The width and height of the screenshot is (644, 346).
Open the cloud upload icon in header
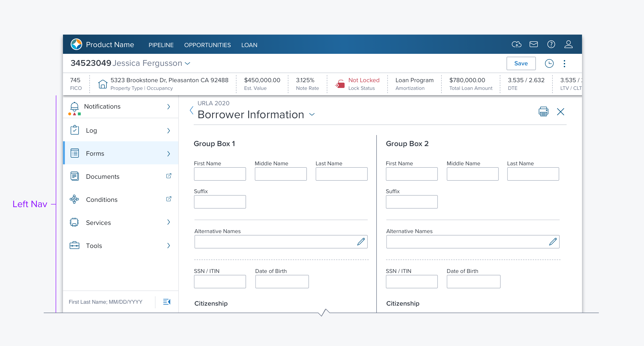click(516, 44)
